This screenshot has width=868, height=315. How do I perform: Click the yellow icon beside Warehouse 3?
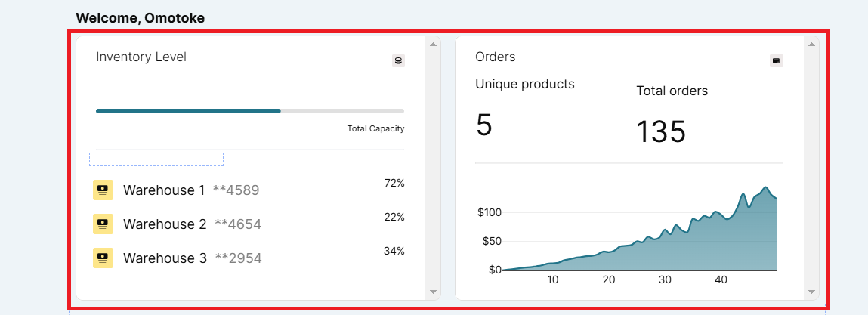click(103, 258)
